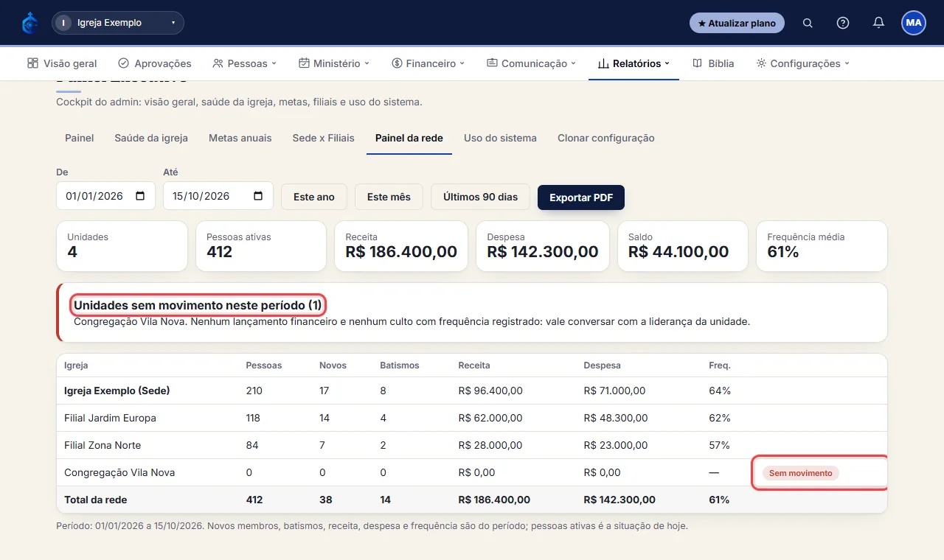Apply the Este mês date filter
Screen dimensions: 944x560
coord(389,197)
